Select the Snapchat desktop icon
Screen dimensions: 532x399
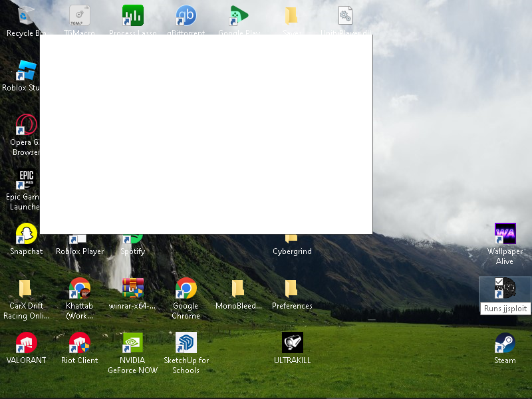[26, 234]
